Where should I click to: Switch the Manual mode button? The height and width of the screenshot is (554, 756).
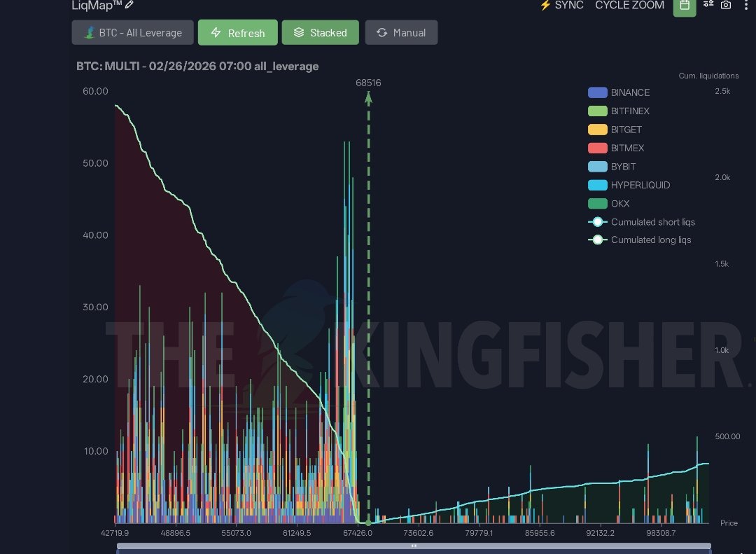tap(401, 32)
